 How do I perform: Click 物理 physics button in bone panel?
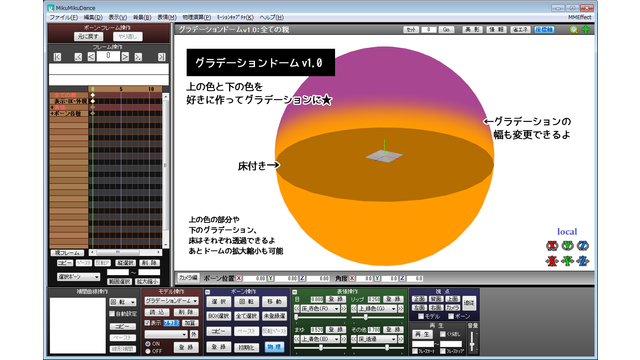pyautogui.click(x=274, y=347)
